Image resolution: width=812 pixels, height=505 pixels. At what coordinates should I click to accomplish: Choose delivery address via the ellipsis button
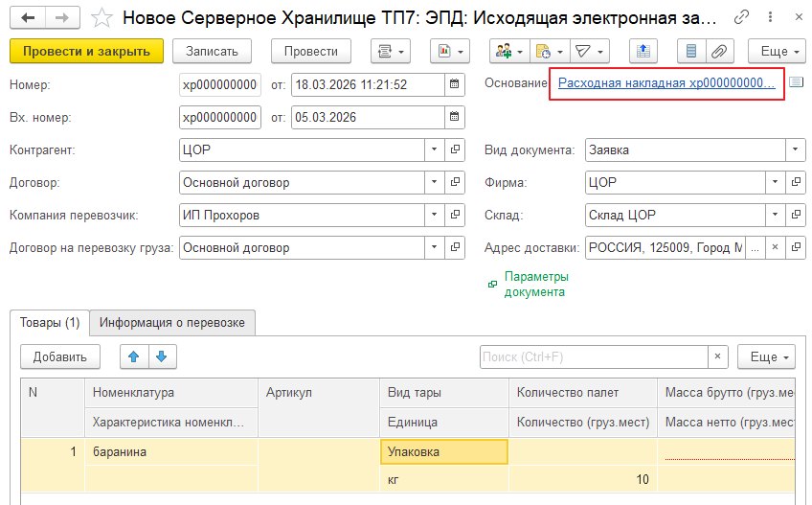pyautogui.click(x=756, y=248)
